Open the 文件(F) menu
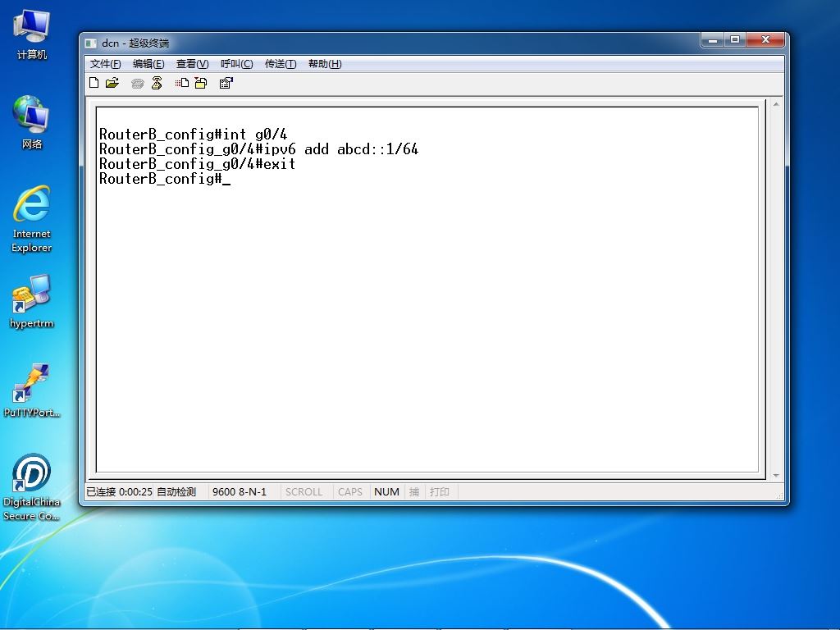 [x=106, y=64]
